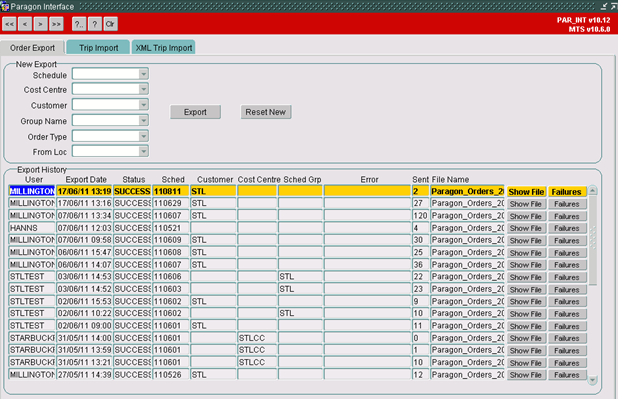This screenshot has width=618, height=399.
Task: Go to previous record with < button
Action: pyautogui.click(x=25, y=24)
